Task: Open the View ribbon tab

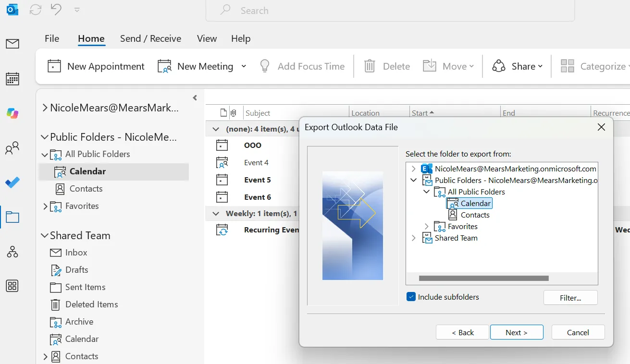Action: [x=207, y=39]
